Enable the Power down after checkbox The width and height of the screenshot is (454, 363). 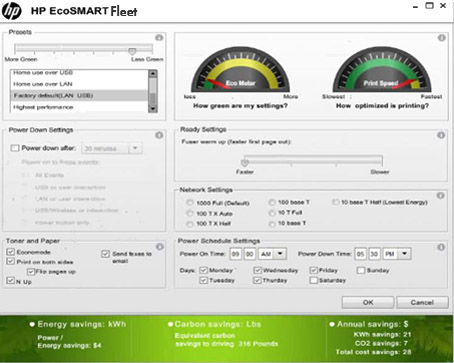point(15,148)
